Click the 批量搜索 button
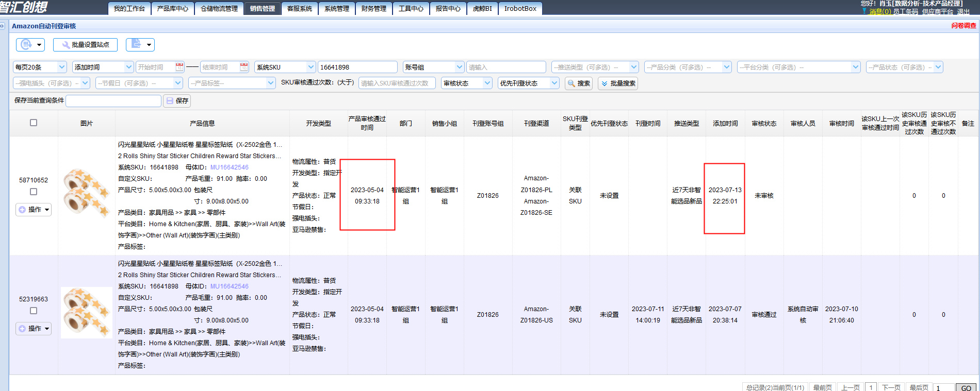 (x=618, y=83)
